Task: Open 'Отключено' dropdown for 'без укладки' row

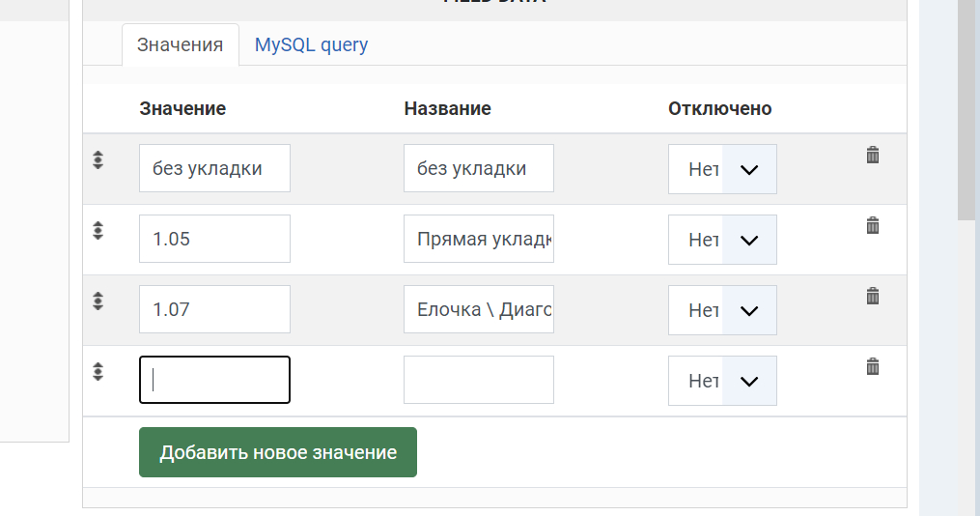Action: (722, 169)
